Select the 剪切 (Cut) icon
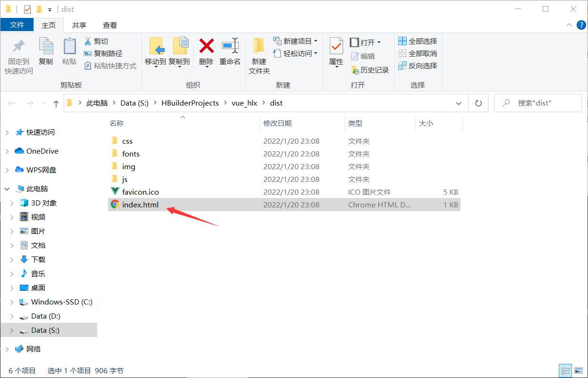The width and height of the screenshot is (588, 378). point(87,41)
